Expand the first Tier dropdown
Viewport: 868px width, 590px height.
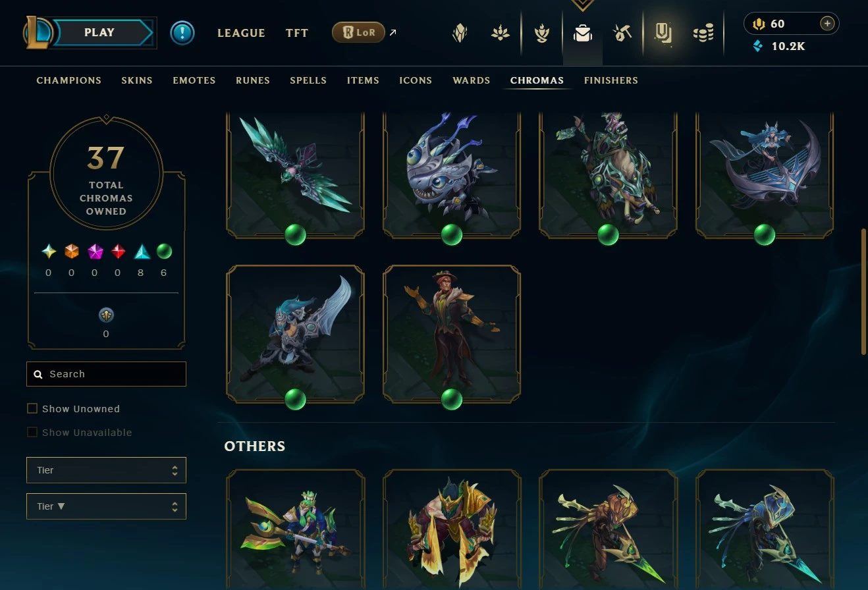coord(106,470)
